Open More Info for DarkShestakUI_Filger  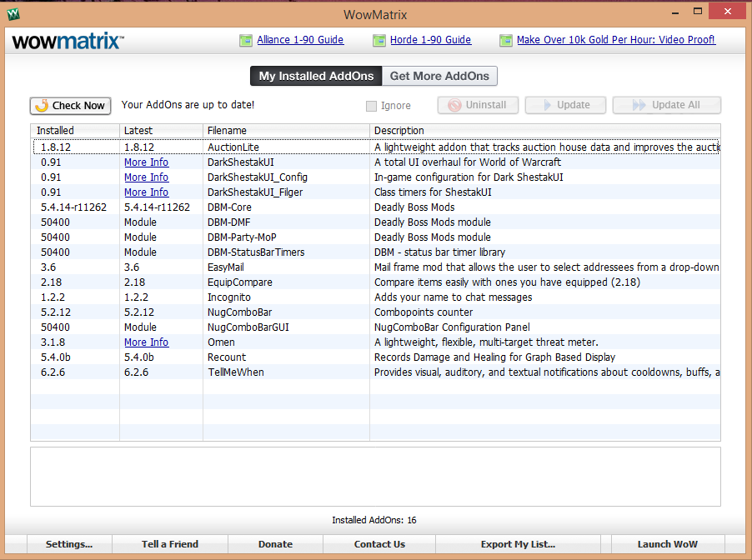(x=146, y=192)
